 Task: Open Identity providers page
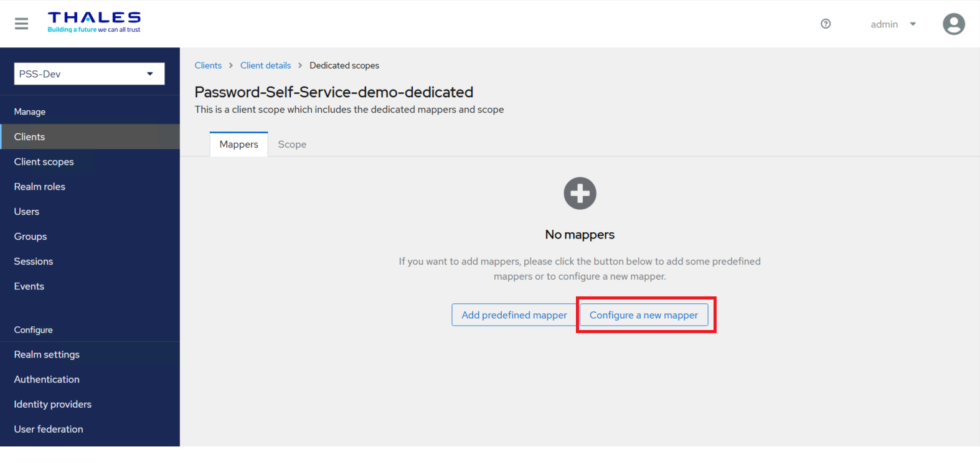point(53,404)
